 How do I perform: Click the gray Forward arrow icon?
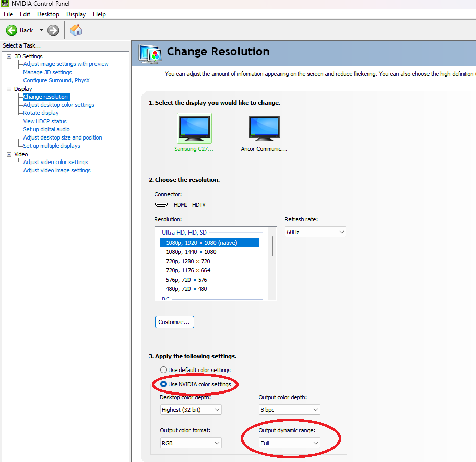53,30
